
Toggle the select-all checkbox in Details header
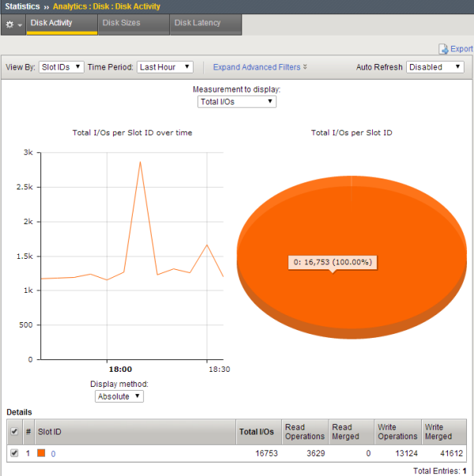pos(13,432)
